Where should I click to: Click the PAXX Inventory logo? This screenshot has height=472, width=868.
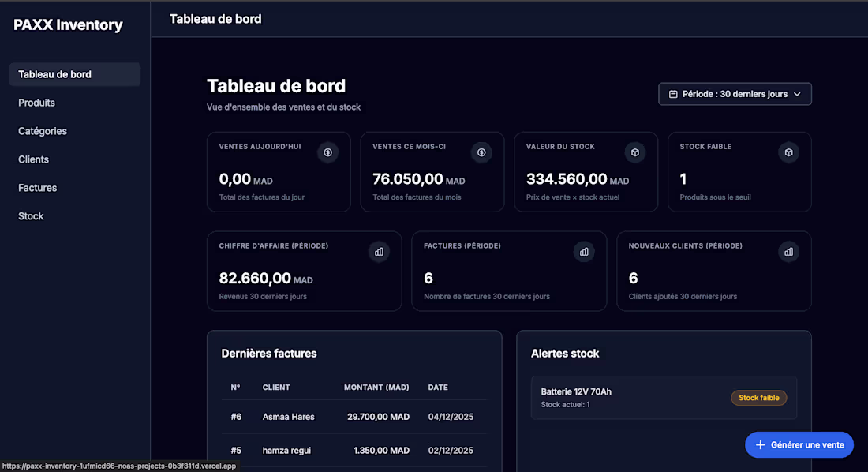[67, 24]
